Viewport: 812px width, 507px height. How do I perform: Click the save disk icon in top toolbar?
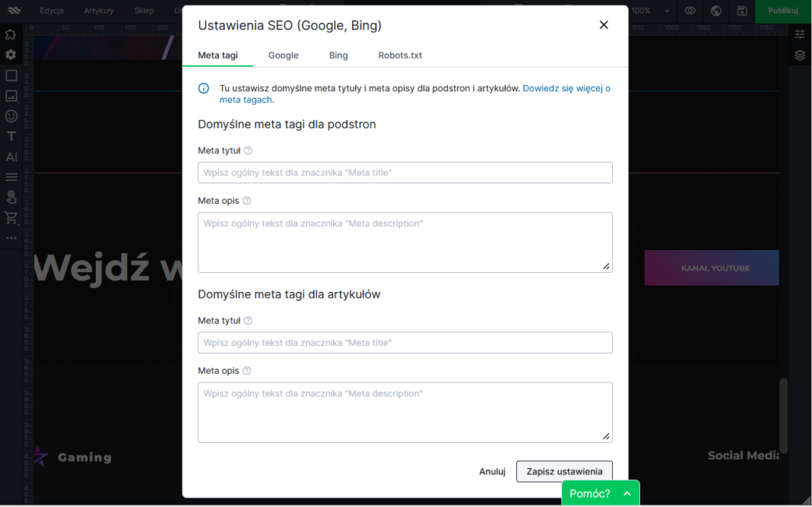742,11
